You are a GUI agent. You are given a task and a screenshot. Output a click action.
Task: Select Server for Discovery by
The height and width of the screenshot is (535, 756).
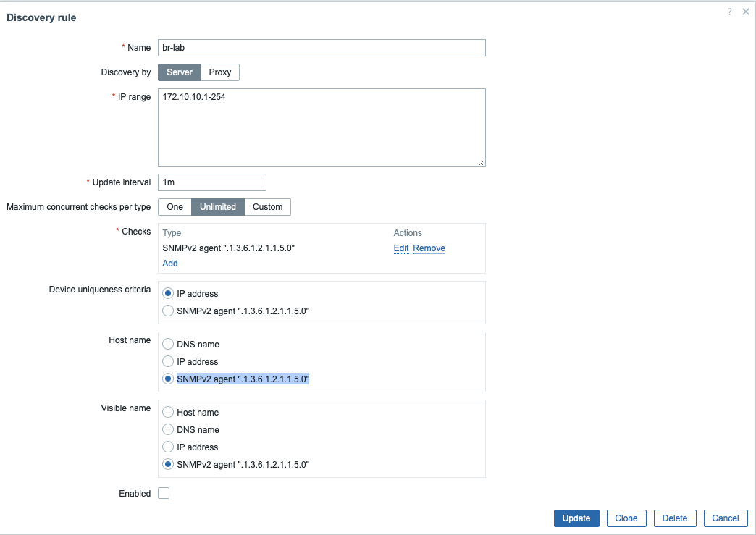[180, 72]
